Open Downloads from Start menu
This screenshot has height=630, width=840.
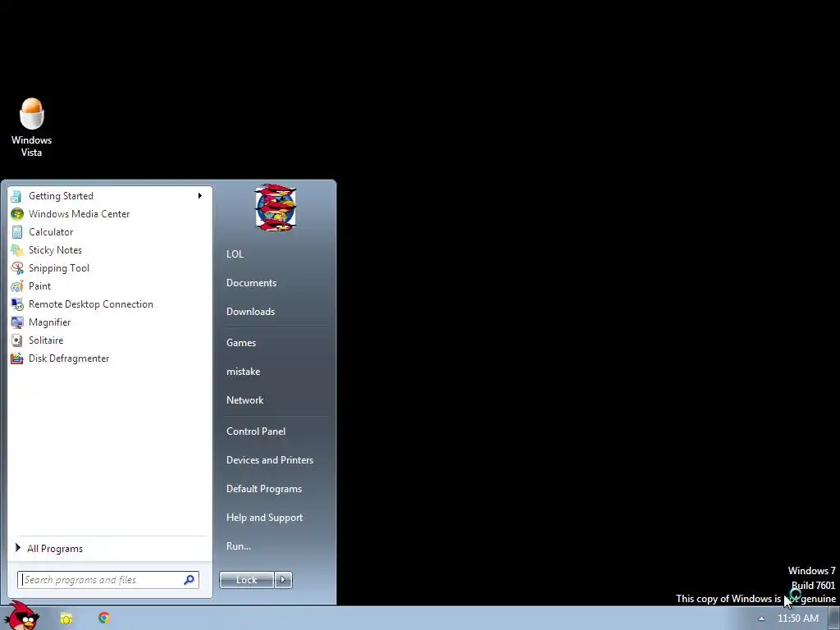click(x=250, y=312)
